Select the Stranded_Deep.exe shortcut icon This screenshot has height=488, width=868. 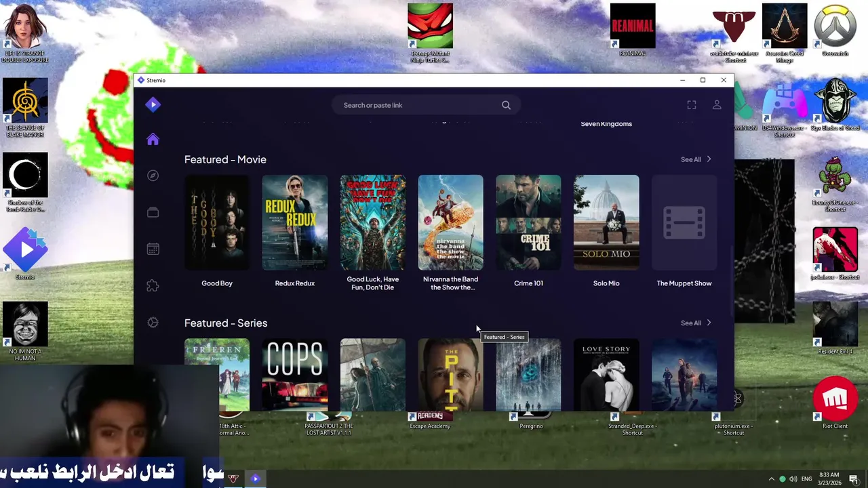coord(633,424)
